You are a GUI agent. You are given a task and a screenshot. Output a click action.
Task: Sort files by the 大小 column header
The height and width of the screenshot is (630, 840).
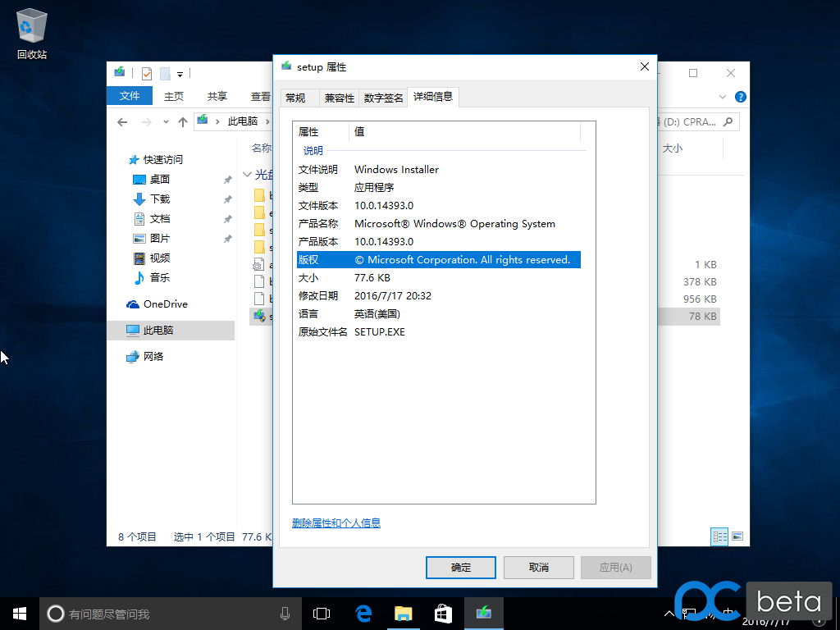tap(673, 148)
